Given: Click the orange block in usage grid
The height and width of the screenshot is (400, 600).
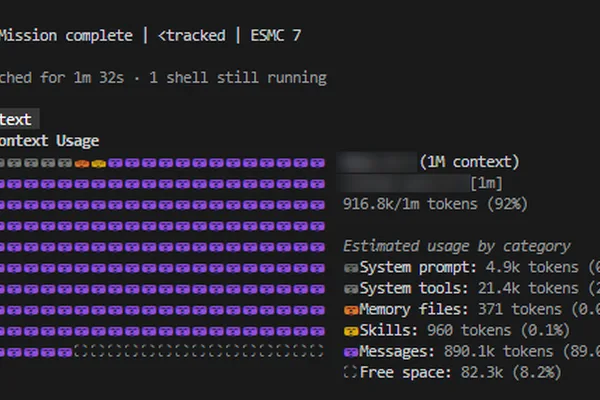Looking at the screenshot, I should point(82,164).
